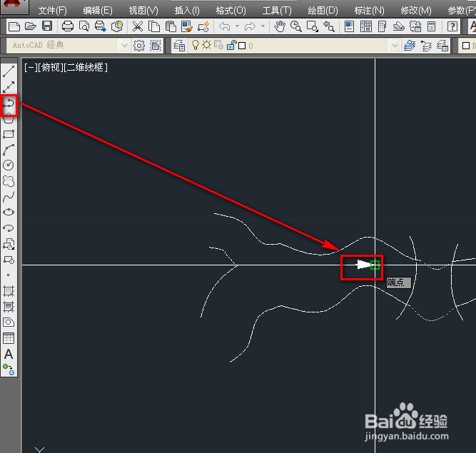Select the Polygon tool
This screenshot has height=453, width=476.
(x=9, y=119)
